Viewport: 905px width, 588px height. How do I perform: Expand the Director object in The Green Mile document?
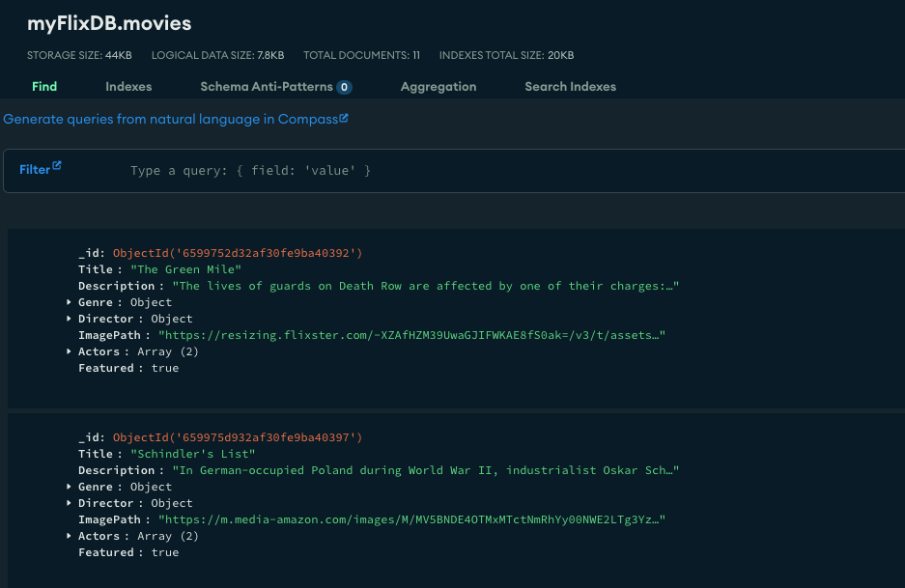point(70,318)
